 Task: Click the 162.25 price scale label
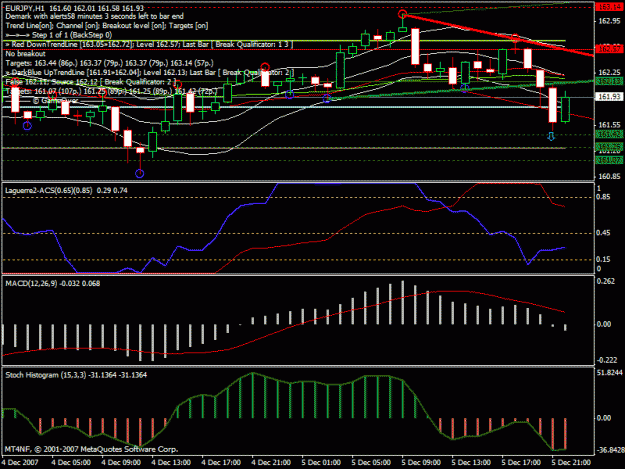609,72
